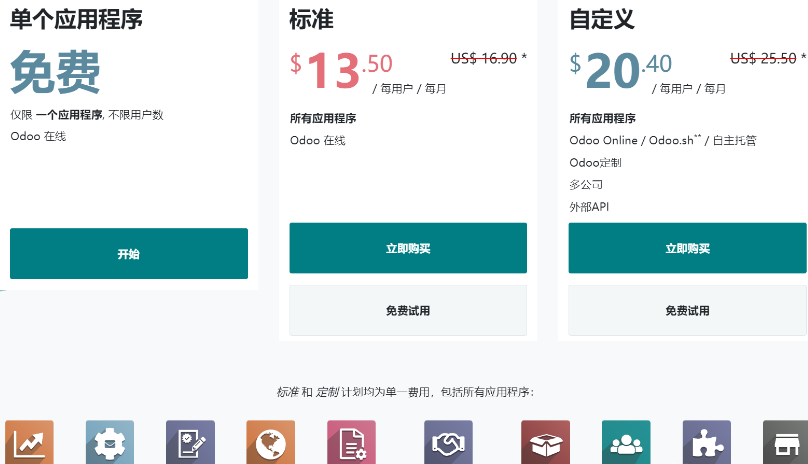Click the struck-through US$ 25.50 price
This screenshot has width=808, height=464.
click(x=763, y=58)
